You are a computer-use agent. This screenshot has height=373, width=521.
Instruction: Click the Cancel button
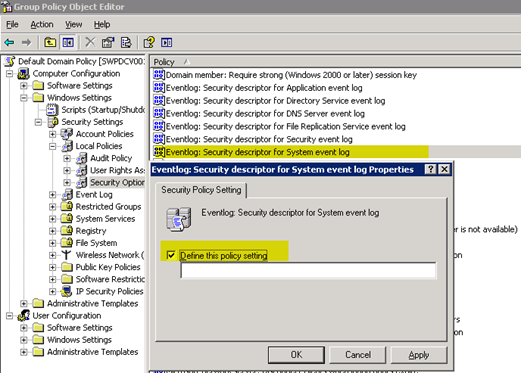358,355
